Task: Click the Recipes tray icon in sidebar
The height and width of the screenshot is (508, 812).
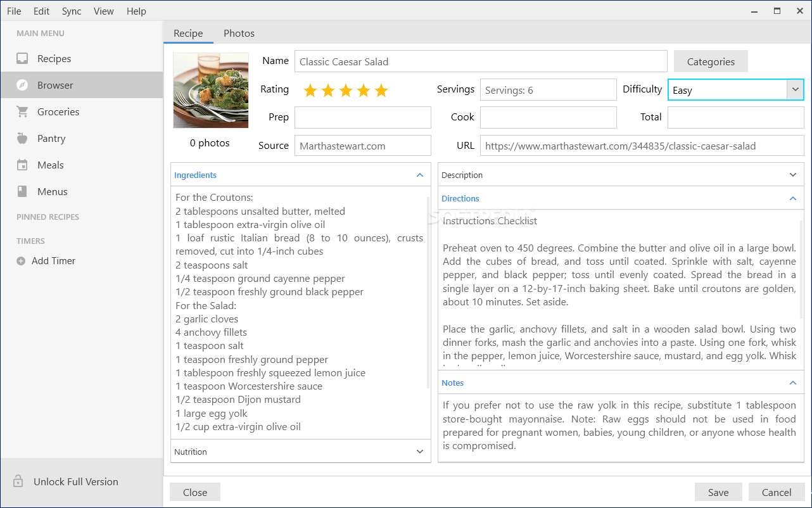Action: pos(22,58)
